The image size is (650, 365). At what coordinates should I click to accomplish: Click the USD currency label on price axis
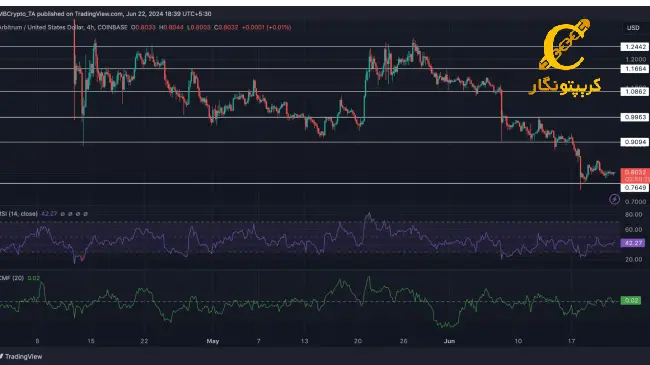click(x=633, y=28)
